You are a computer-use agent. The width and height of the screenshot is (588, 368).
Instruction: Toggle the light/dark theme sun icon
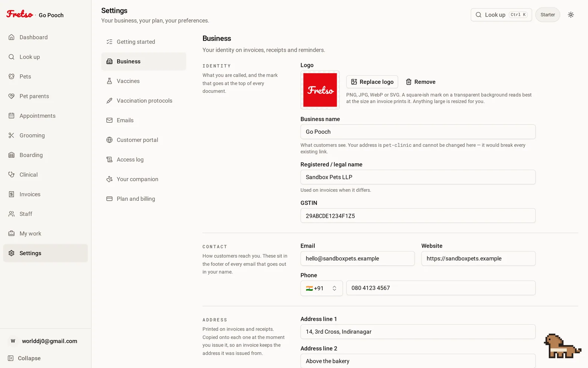pyautogui.click(x=571, y=15)
